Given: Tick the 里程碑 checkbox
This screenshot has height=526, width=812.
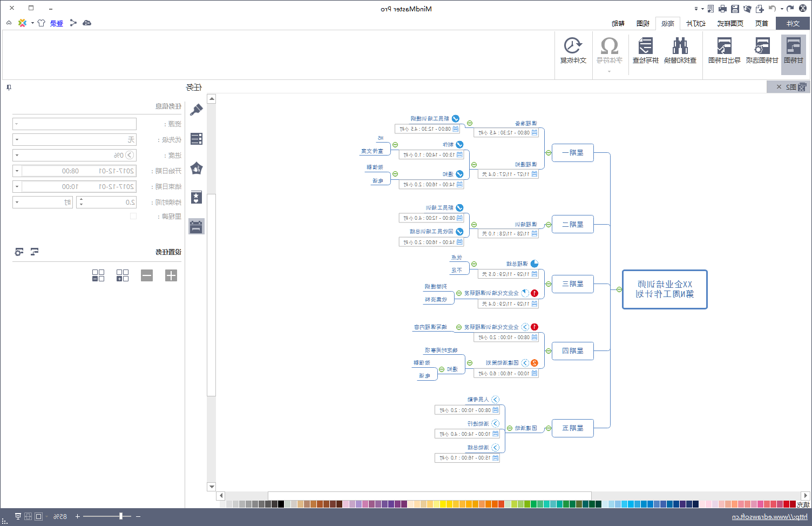Looking at the screenshot, I should [x=133, y=216].
